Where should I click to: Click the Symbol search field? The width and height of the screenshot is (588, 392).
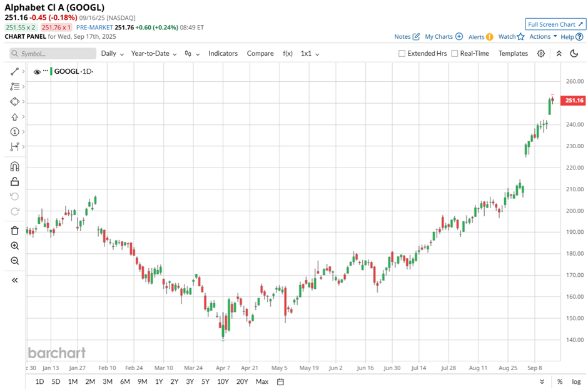53,54
